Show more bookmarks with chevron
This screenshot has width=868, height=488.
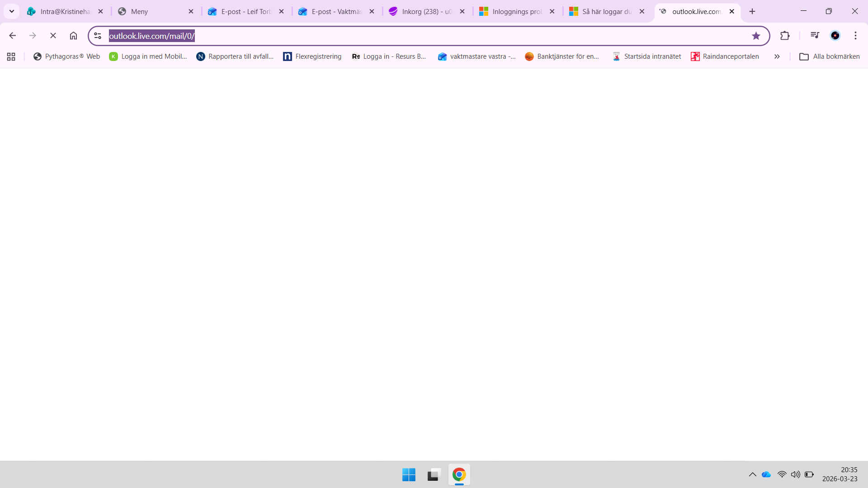pyautogui.click(x=777, y=56)
